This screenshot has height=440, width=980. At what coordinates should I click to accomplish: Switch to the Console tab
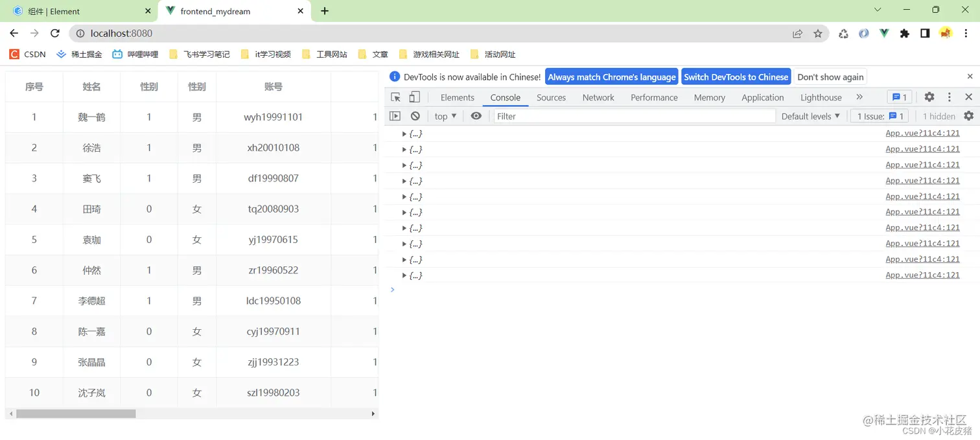pyautogui.click(x=506, y=97)
